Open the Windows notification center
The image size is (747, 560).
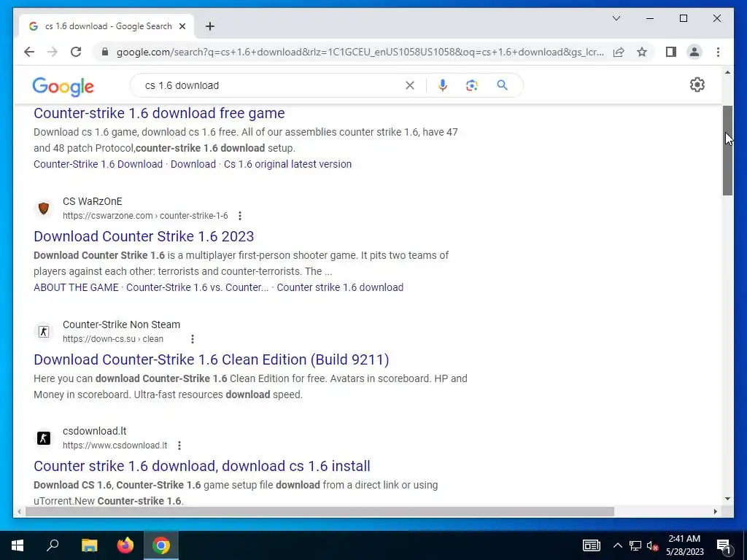(x=724, y=546)
